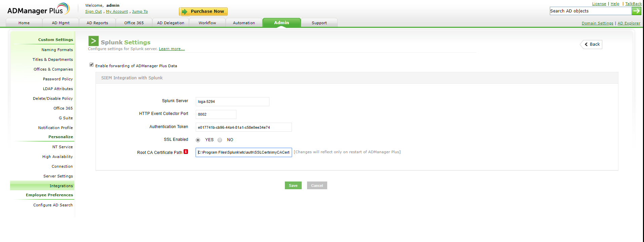
Task: Click the Sign Out link
Action: coord(93,11)
